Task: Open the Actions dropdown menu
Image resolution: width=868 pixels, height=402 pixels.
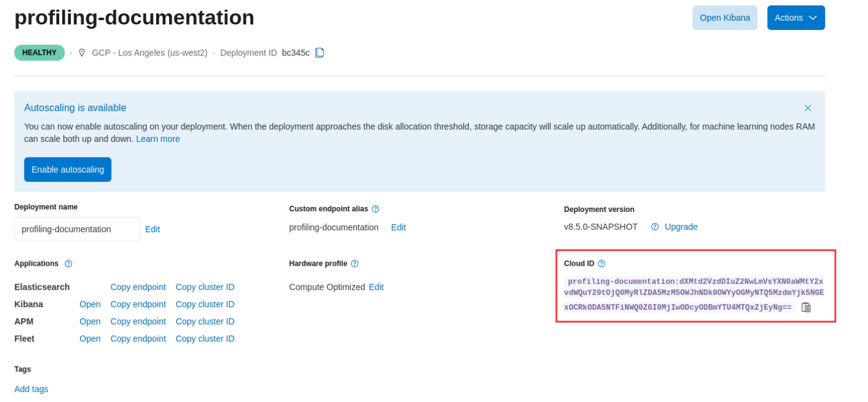Action: coord(796,18)
